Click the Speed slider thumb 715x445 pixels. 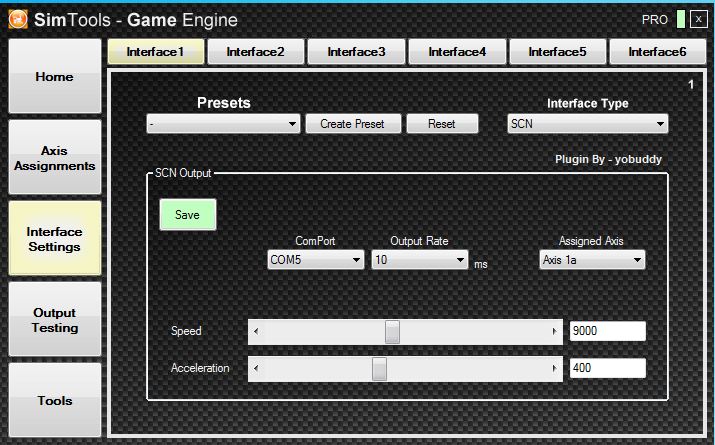(x=392, y=332)
